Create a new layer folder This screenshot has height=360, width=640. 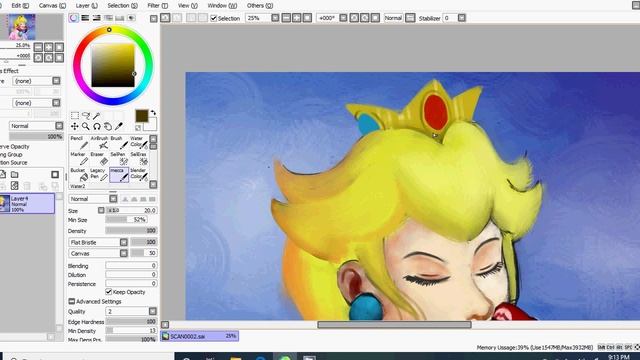(x=14, y=175)
